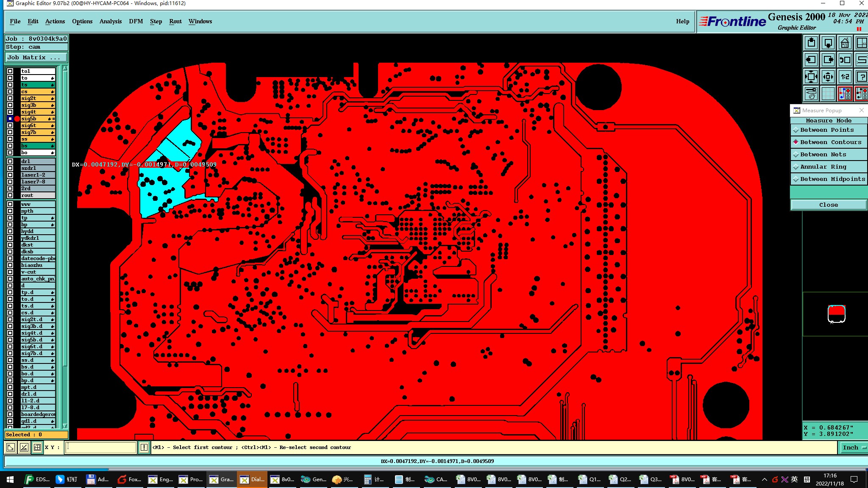Select Annular Ring measure mode
Screen dimensions: 868x488
[823, 167]
